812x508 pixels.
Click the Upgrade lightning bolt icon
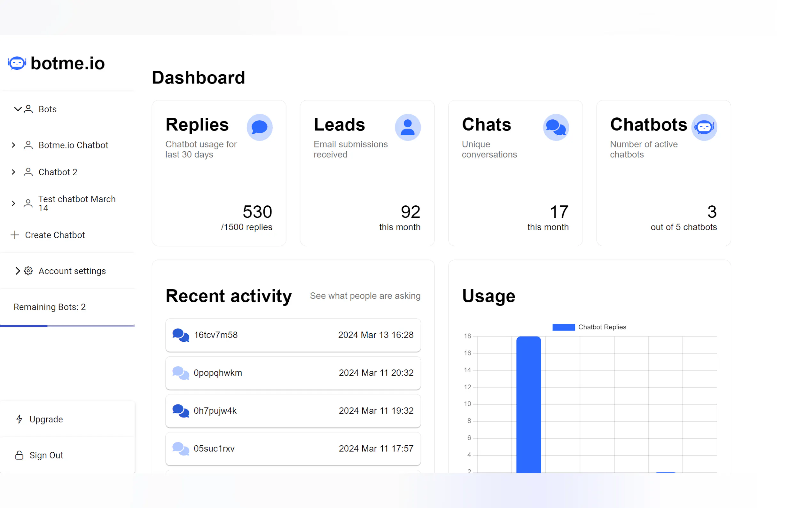[19, 419]
